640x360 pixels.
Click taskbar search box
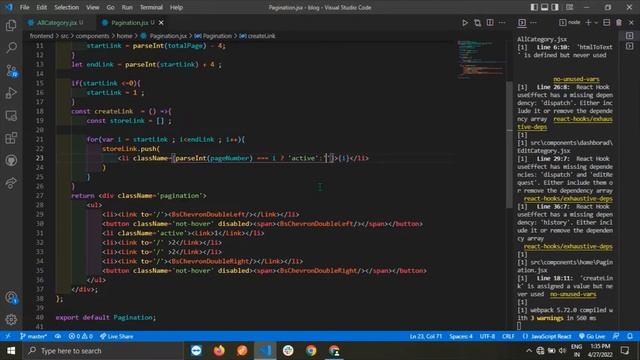[103, 351]
